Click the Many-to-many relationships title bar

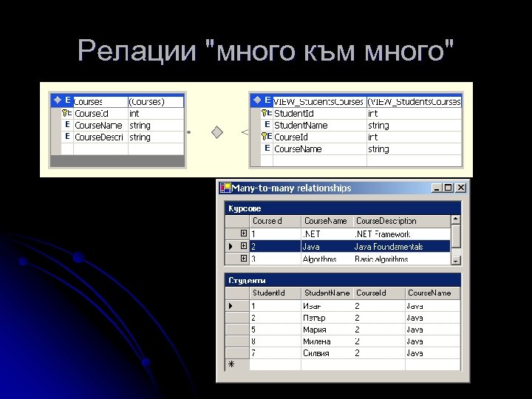(x=343, y=188)
